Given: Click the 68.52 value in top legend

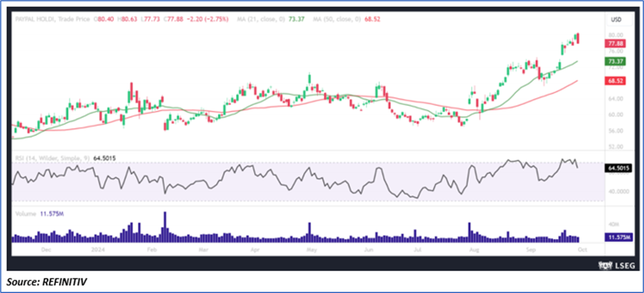Looking at the screenshot, I should (x=372, y=19).
